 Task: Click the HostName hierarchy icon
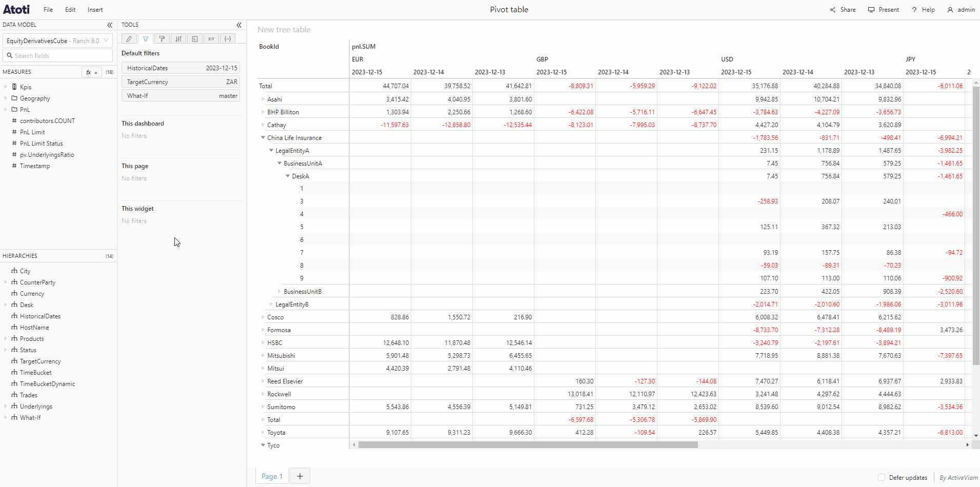tap(14, 327)
